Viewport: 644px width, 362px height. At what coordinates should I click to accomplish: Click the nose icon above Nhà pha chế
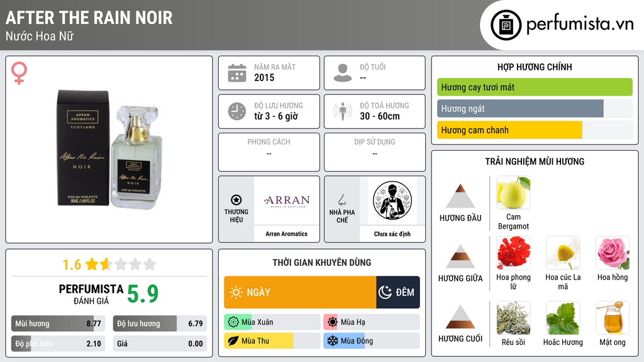(341, 200)
